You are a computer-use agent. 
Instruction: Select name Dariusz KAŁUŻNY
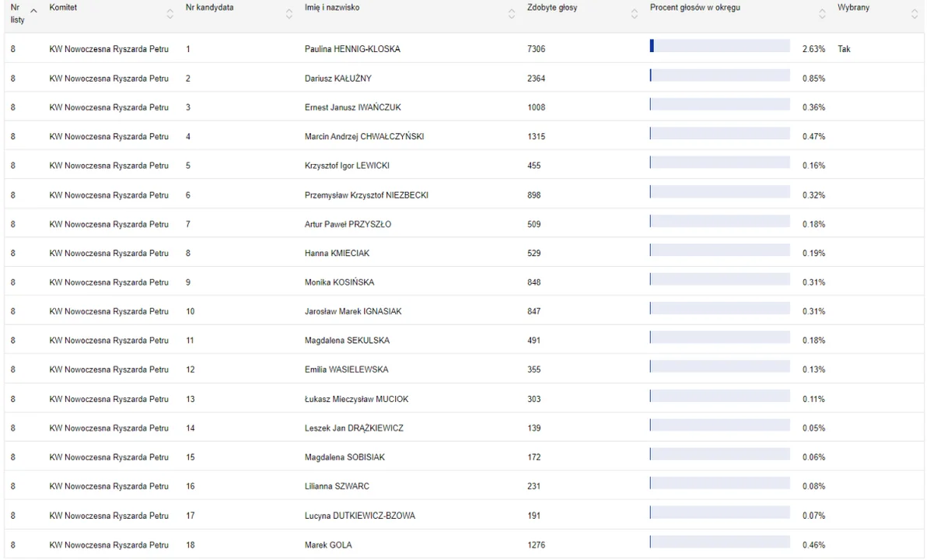(338, 78)
